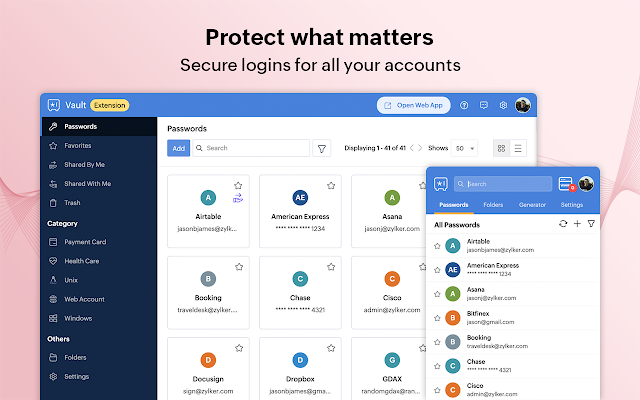Favorite Airtable star in popup list
This screenshot has width=640, height=400.
(437, 246)
